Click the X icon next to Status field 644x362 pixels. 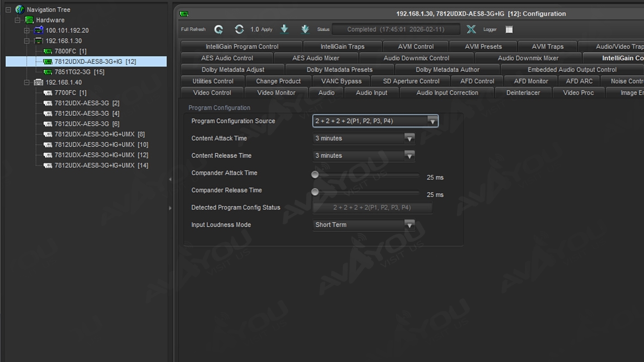(471, 29)
